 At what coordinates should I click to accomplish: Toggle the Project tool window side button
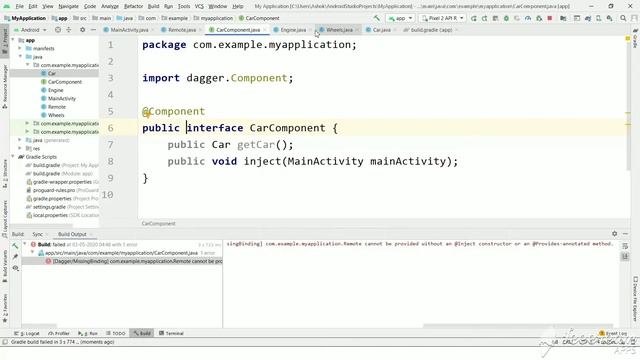coord(5,42)
